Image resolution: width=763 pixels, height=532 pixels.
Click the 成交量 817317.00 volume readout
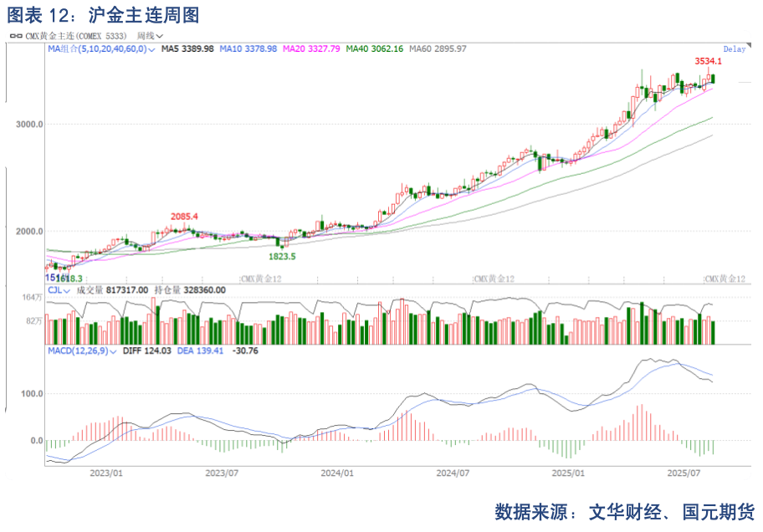point(112,290)
